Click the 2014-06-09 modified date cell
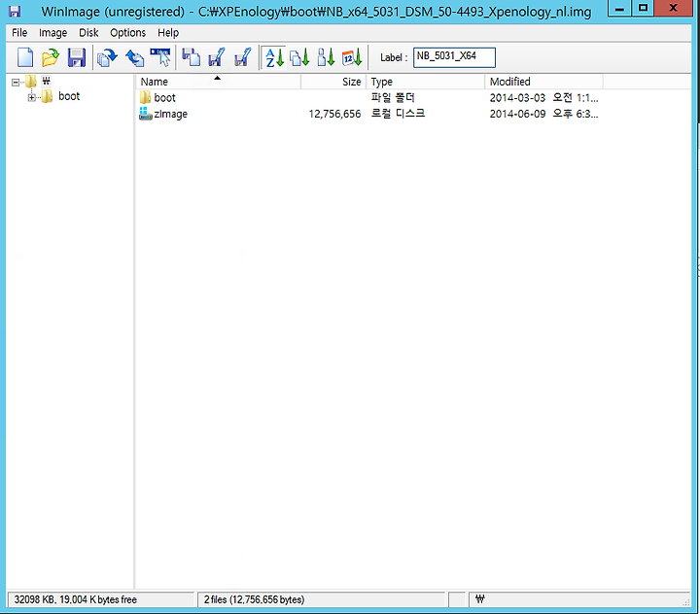The height and width of the screenshot is (614, 700). pos(543,114)
